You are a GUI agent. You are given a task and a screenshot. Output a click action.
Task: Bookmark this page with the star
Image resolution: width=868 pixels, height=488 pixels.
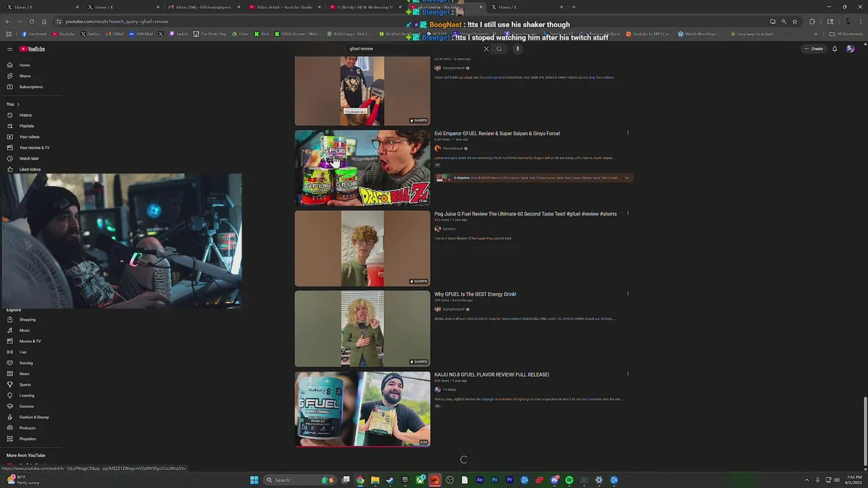[x=795, y=22]
